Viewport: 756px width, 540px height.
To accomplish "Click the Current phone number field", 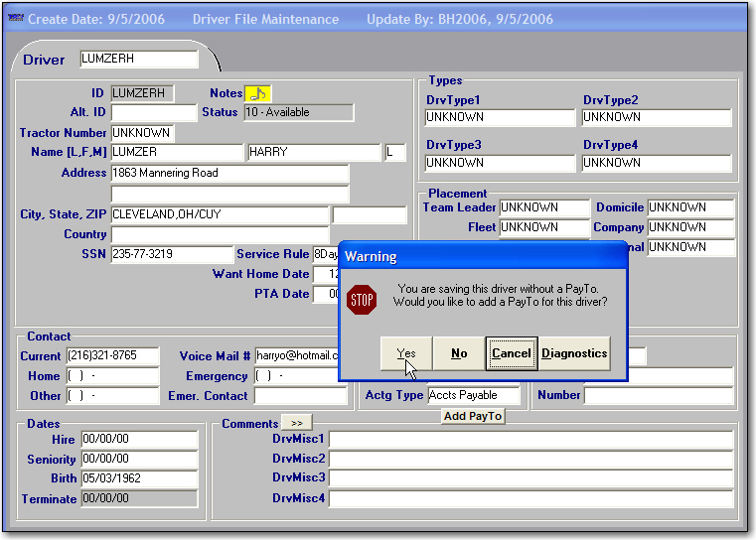I will [111, 355].
